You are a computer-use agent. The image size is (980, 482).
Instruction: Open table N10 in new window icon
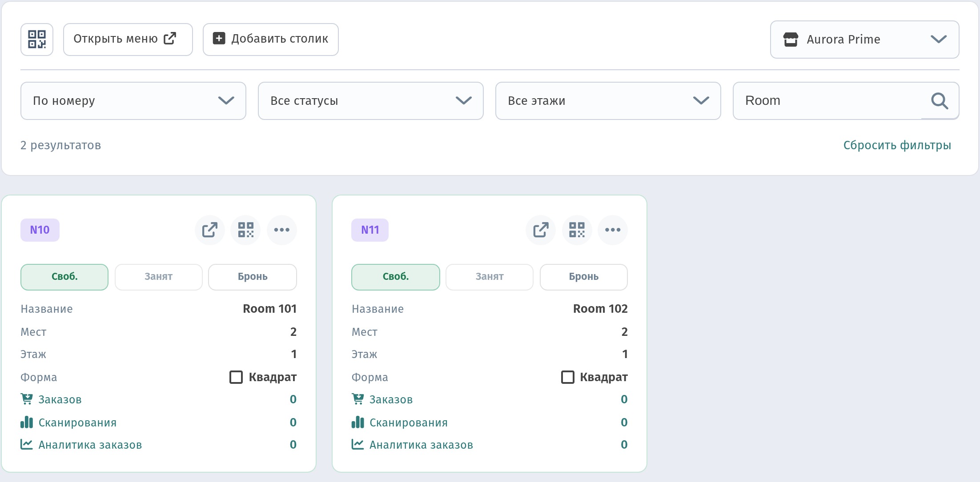coord(210,230)
